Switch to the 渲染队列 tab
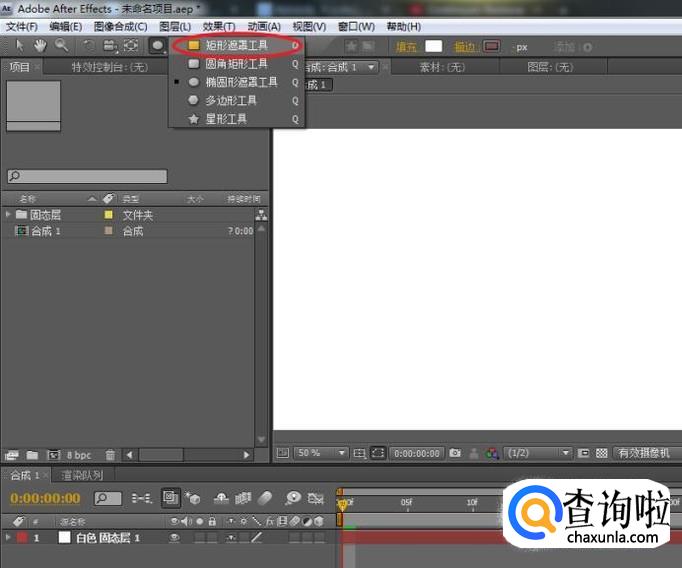Screen dimensions: 682x568 82,475
